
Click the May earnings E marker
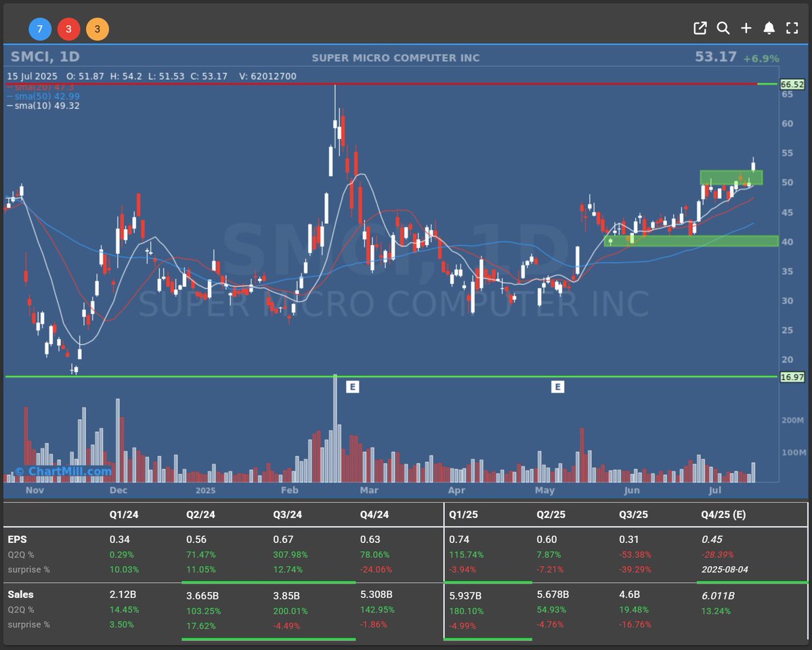tap(557, 387)
